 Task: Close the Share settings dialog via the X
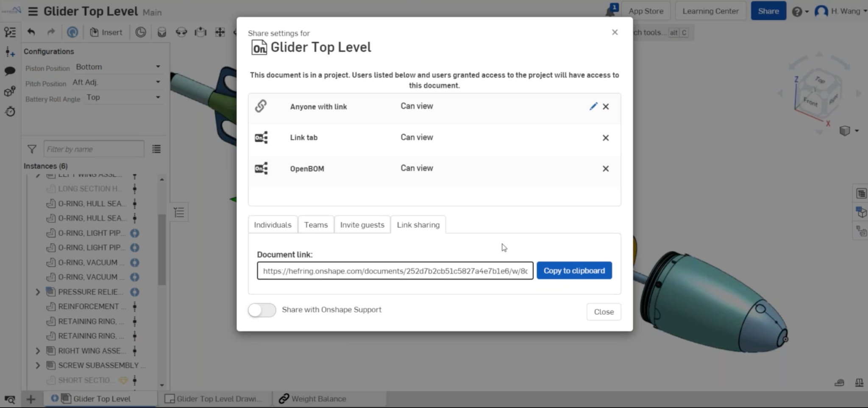click(615, 32)
